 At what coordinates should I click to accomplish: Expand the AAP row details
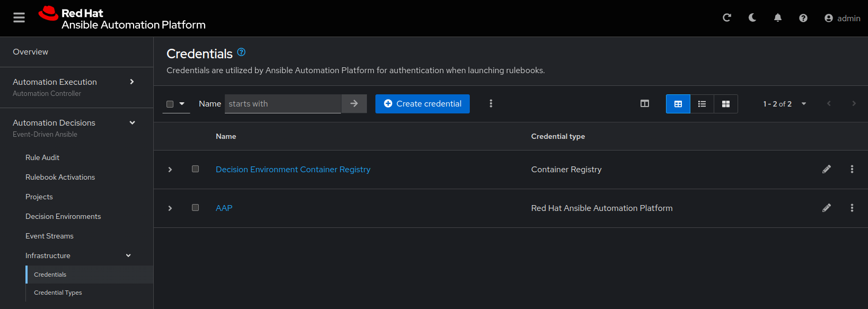(170, 208)
